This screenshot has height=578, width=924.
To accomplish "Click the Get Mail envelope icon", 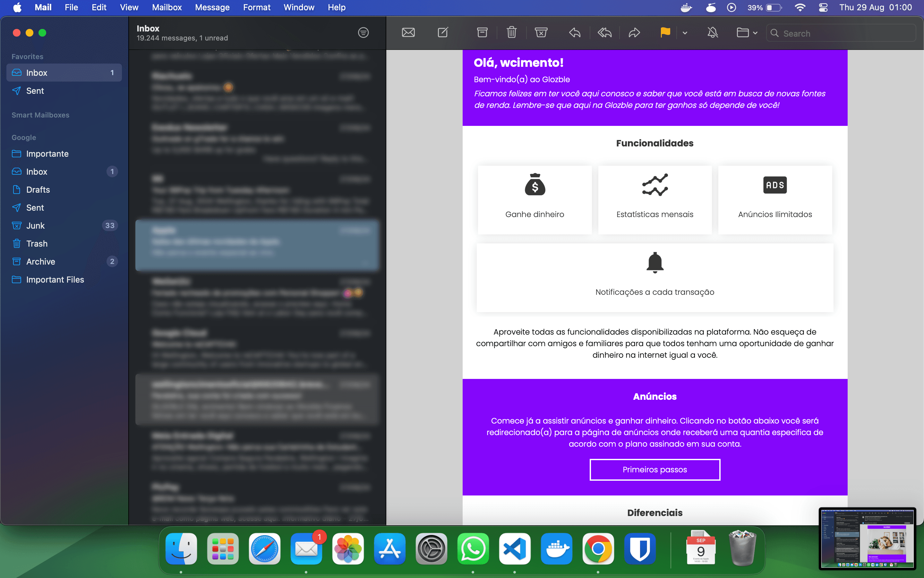I will 408,33.
